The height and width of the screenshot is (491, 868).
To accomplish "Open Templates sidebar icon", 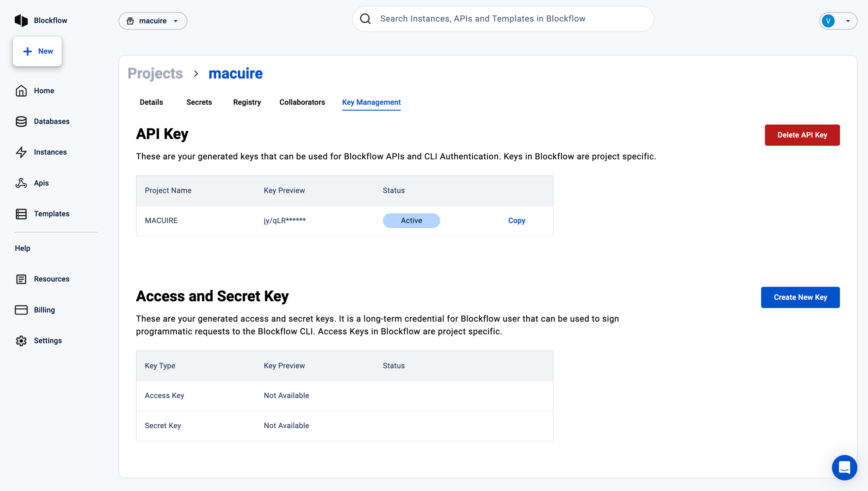I will pyautogui.click(x=21, y=214).
